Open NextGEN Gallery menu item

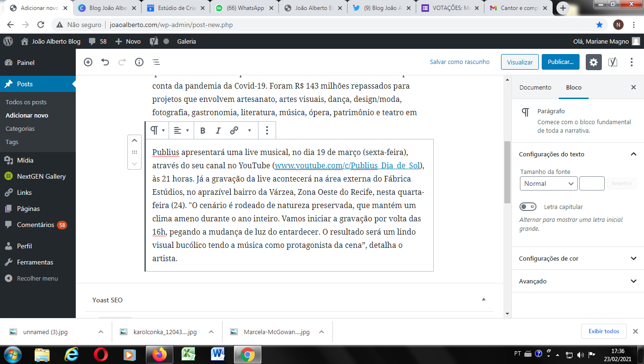point(38,176)
